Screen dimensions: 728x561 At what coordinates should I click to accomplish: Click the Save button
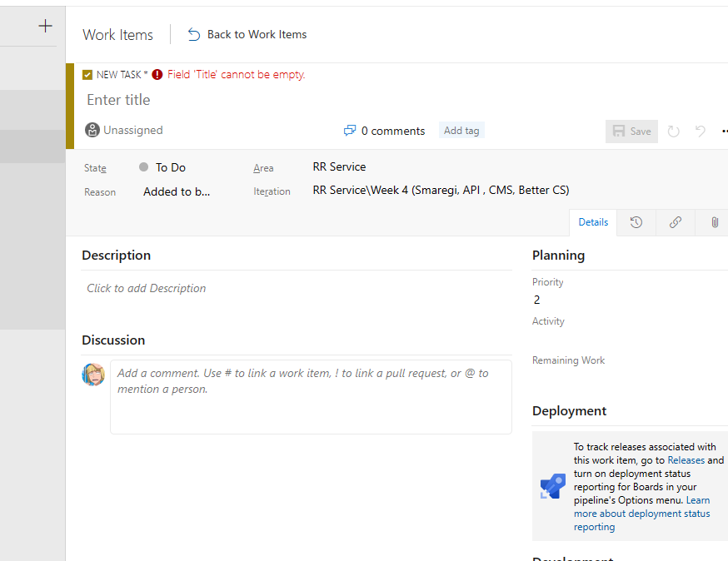tap(631, 131)
